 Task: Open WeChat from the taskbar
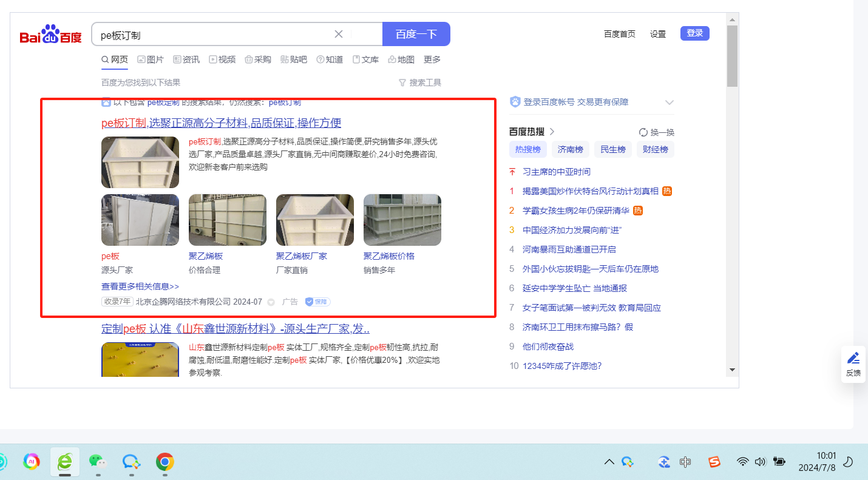click(98, 462)
